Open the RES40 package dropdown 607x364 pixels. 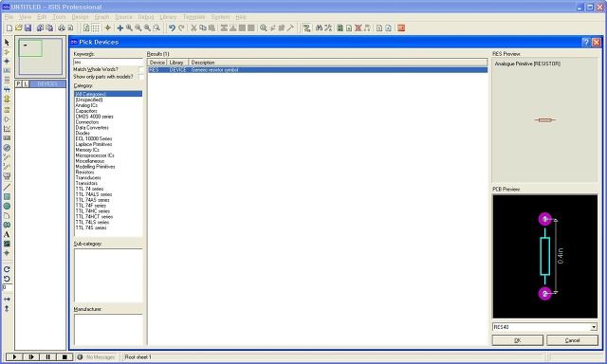pyautogui.click(x=594, y=327)
